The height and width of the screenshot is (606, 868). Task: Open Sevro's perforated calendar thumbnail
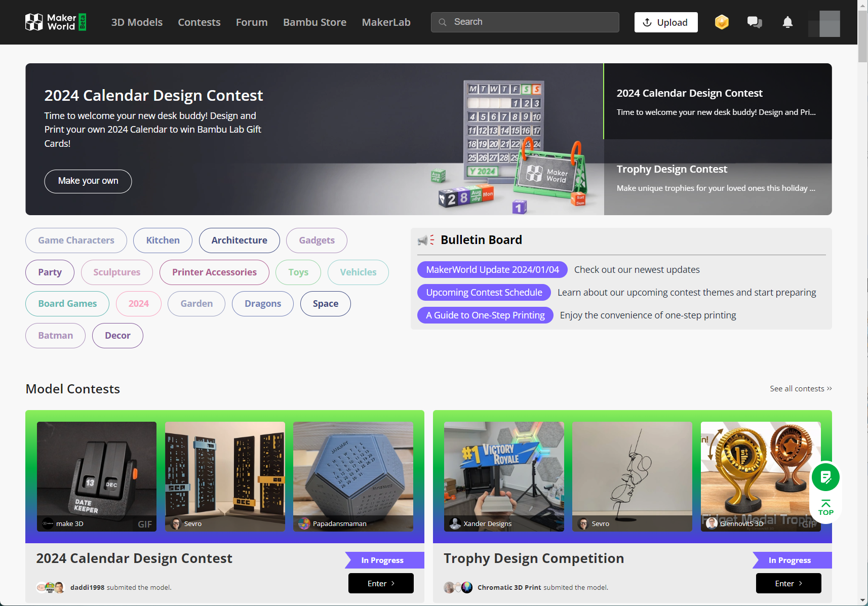click(x=225, y=476)
